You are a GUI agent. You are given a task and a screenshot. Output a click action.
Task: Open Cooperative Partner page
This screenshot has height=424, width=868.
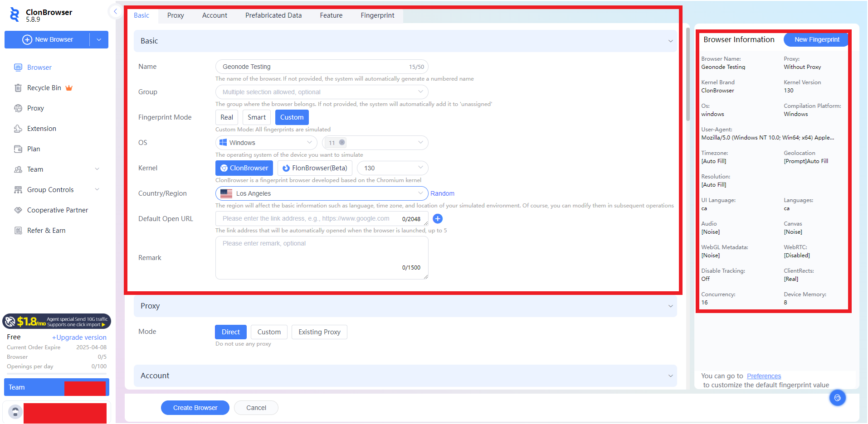tap(57, 210)
